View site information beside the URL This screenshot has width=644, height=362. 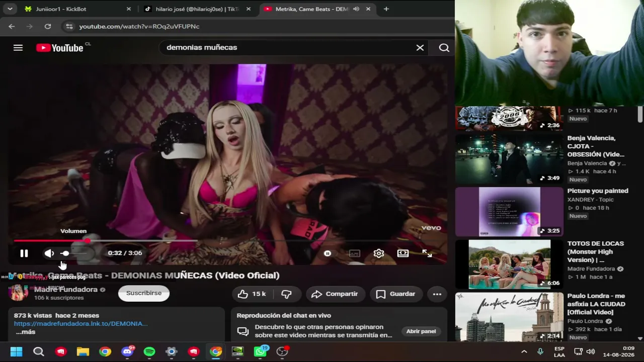[69, 27]
